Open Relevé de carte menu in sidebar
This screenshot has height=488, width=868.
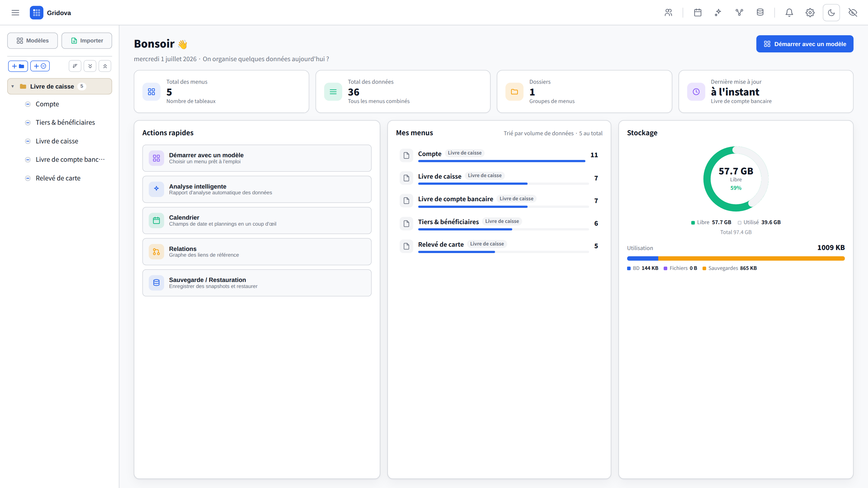[x=58, y=178]
